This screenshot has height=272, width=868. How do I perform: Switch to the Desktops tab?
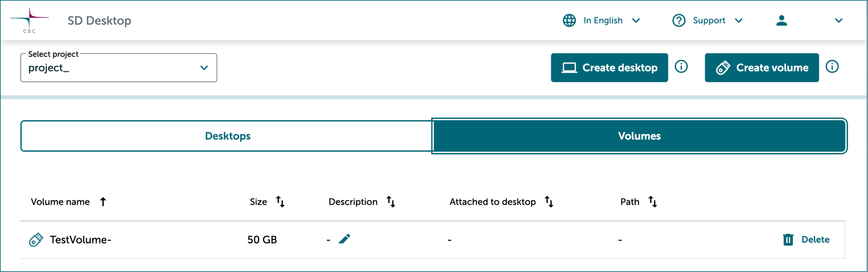(227, 136)
